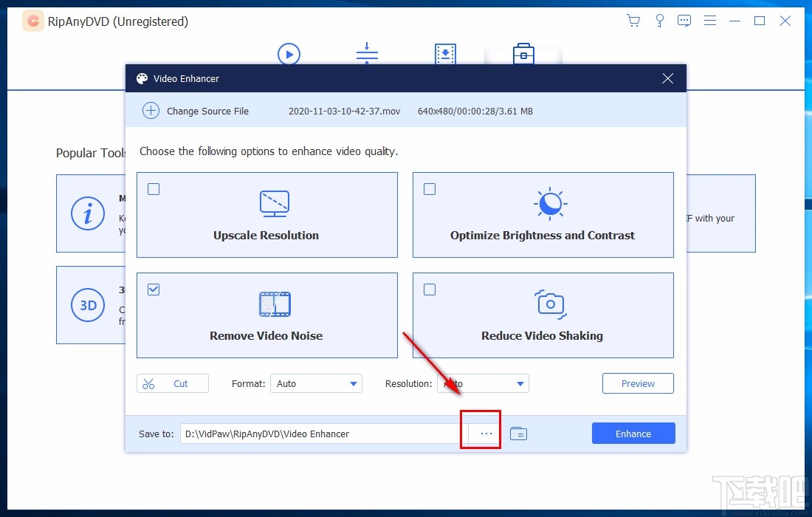The height and width of the screenshot is (517, 812).
Task: Enable Upscale Resolution checkbox
Action: coord(154,189)
